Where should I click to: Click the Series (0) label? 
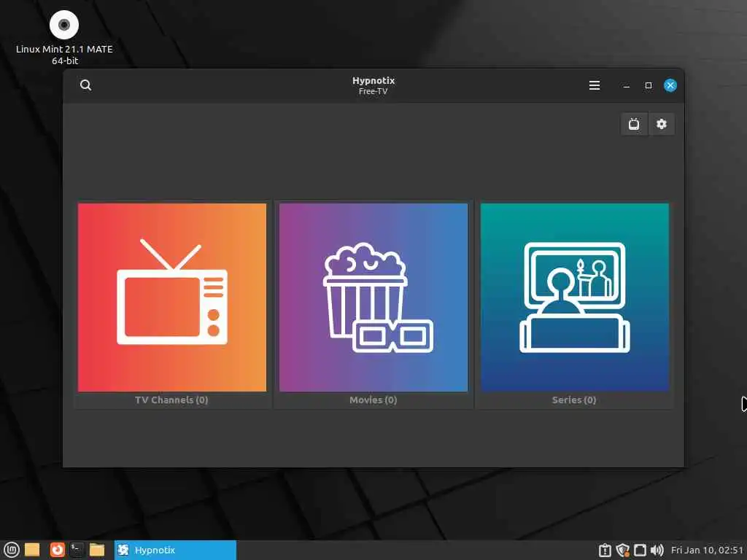click(x=574, y=400)
